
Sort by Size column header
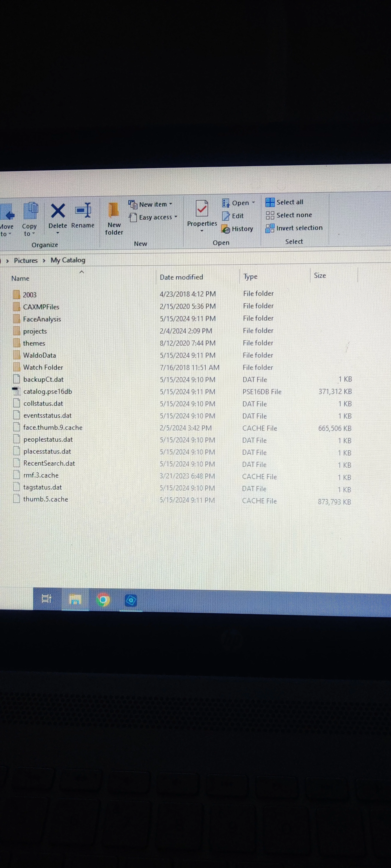320,275
